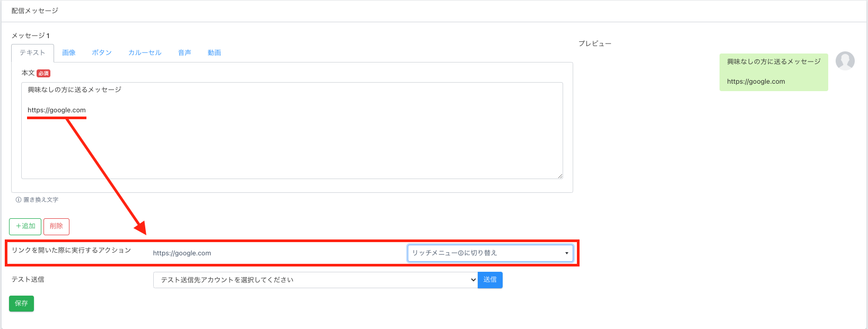Viewport: 868px width, 329px height.
Task: Click the 配信メッセージ panel header
Action: (x=35, y=11)
